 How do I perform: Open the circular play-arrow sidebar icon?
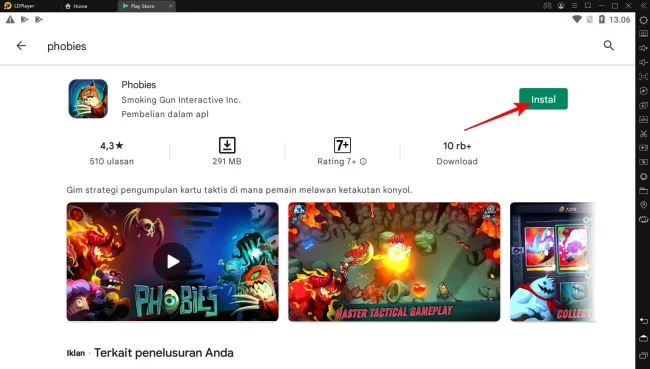643,91
